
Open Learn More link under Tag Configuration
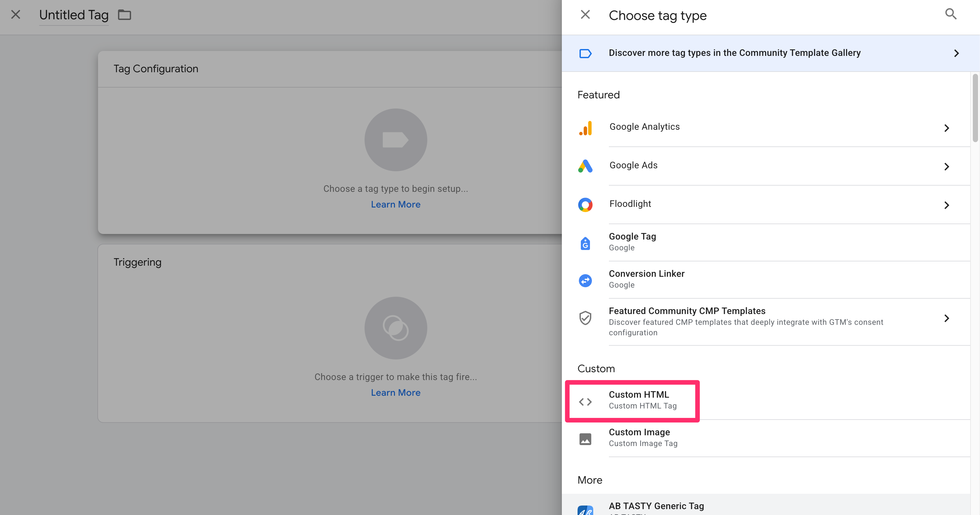(395, 205)
